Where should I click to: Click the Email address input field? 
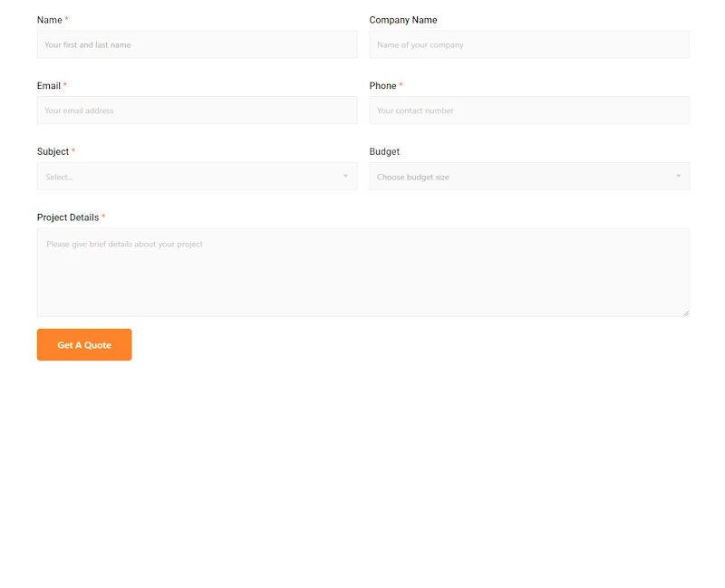[x=197, y=111]
